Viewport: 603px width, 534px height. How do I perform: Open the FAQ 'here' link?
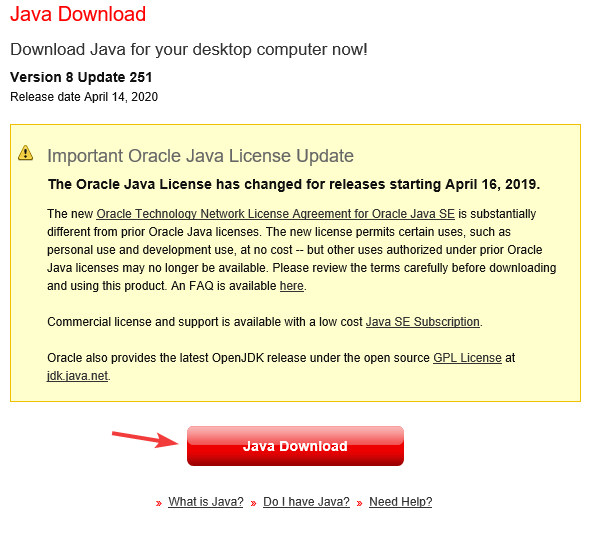pyautogui.click(x=292, y=286)
